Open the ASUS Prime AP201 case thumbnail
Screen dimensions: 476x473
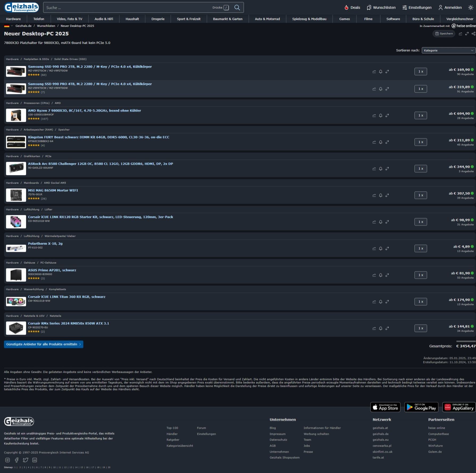coord(16,275)
